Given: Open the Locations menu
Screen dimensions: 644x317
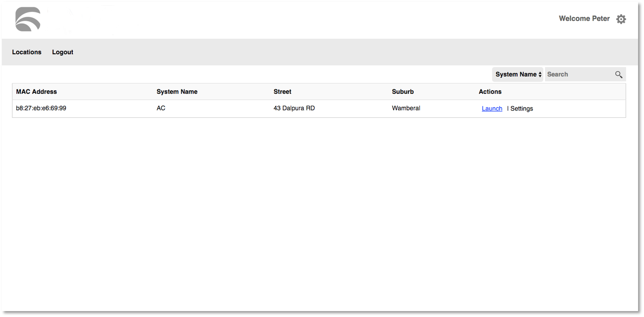Looking at the screenshot, I should click(26, 52).
